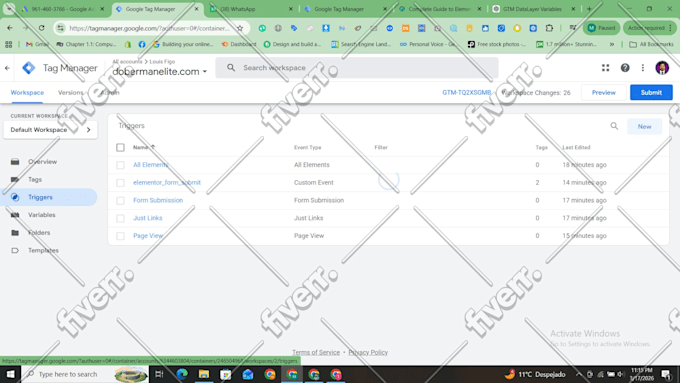This screenshot has width=680, height=383.
Task: Click the Windows Start button
Action: [10, 374]
